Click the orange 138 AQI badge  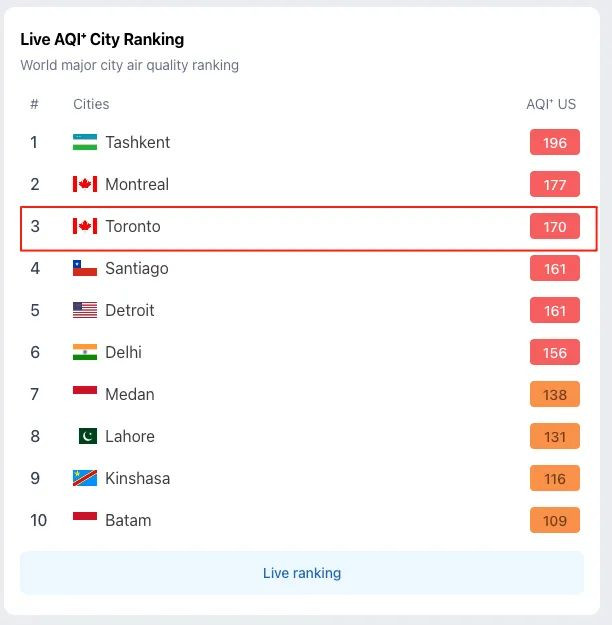click(555, 394)
